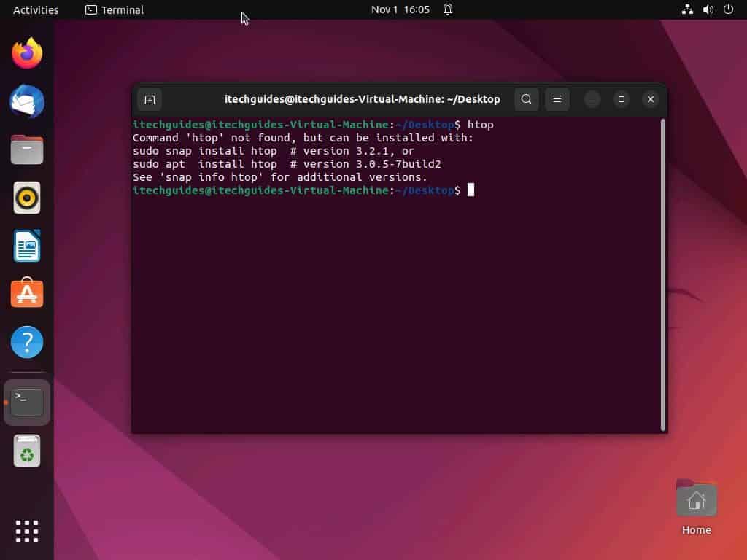Open Thunderbird Mail from the dock
This screenshot has height=560, width=747.
[27, 101]
